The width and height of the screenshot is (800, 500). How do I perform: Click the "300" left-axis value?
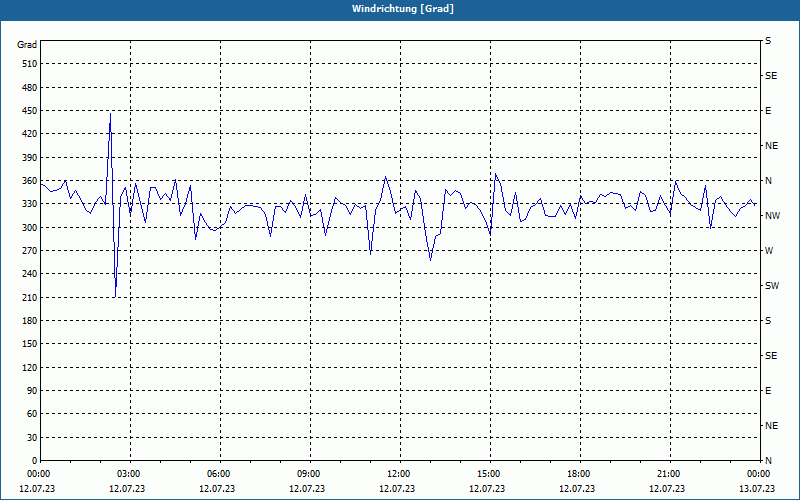pos(30,228)
